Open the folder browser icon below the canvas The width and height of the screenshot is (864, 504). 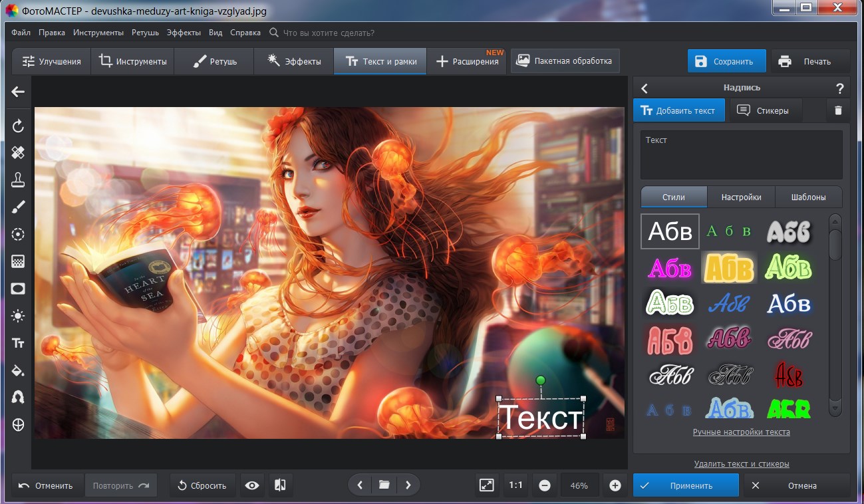(384, 485)
